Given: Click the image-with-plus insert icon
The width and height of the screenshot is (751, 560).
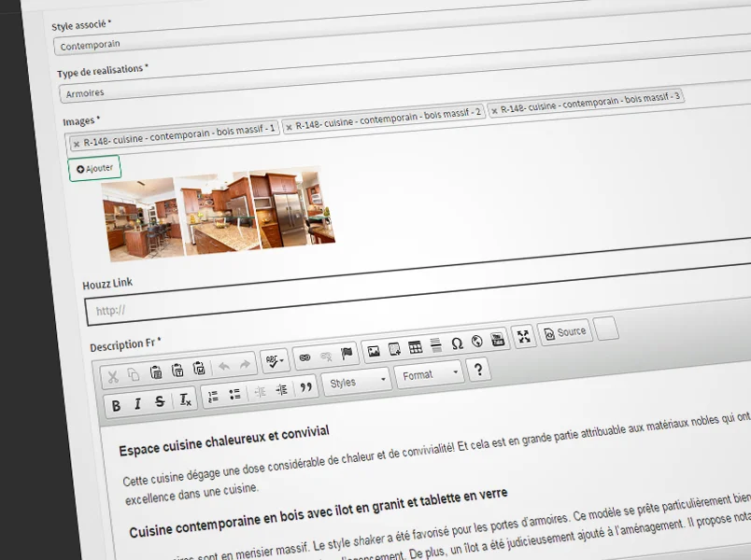Looking at the screenshot, I should click(x=395, y=349).
